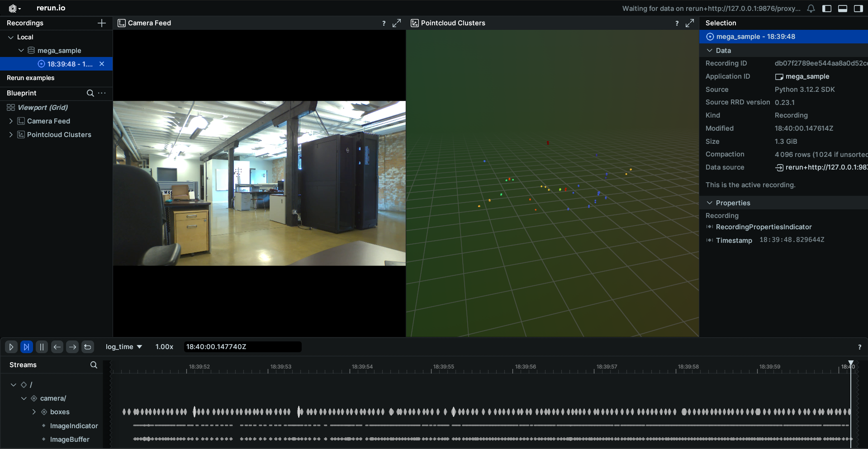Toggle the bottom time panel visibility
868x449 pixels.
click(843, 8)
